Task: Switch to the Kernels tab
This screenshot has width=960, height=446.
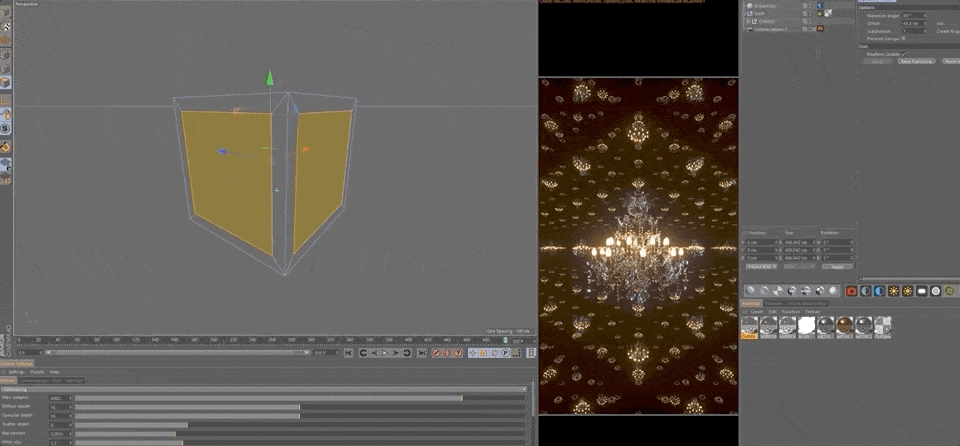Action: pos(9,381)
